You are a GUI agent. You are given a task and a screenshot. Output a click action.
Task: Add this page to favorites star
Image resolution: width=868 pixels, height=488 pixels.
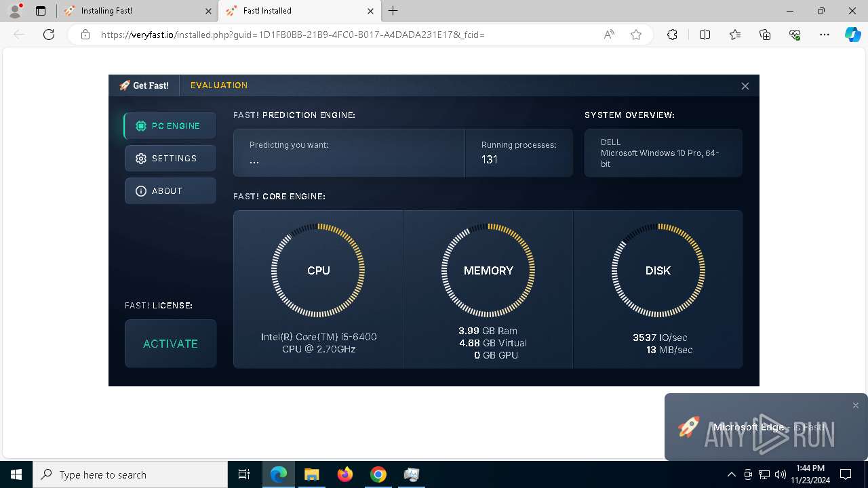pyautogui.click(x=636, y=35)
